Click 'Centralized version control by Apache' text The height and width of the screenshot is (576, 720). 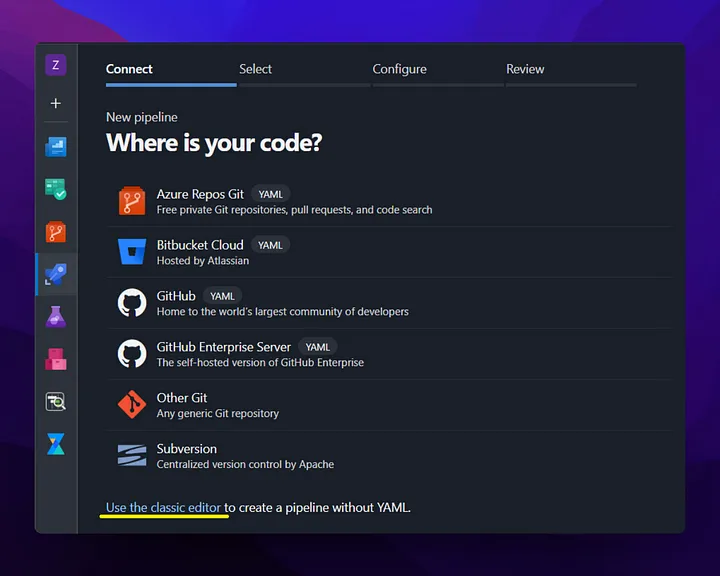coord(245,464)
